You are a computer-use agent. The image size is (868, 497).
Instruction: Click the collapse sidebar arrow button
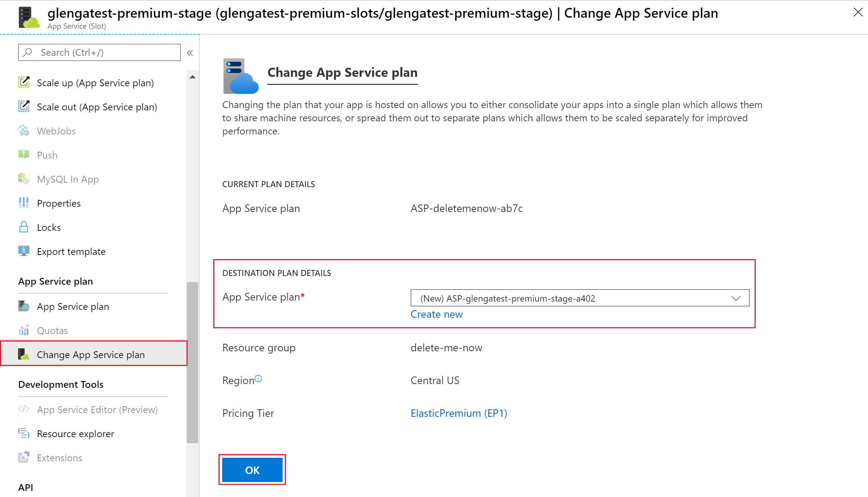[189, 52]
